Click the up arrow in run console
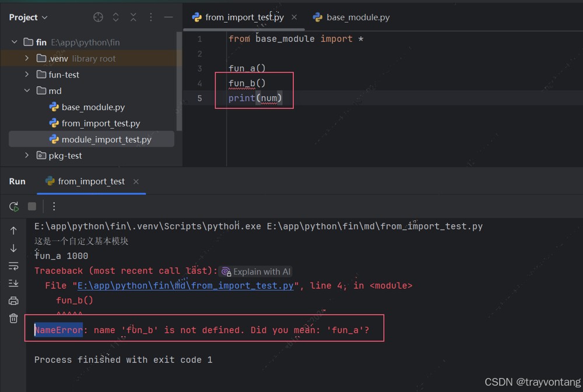The width and height of the screenshot is (583, 392). point(13,231)
